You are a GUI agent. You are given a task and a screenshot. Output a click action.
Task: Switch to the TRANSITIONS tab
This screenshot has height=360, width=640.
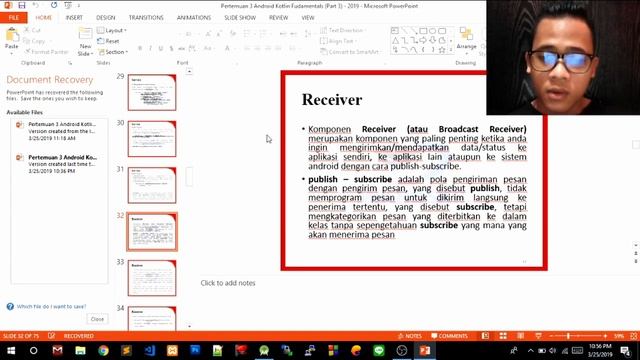146,18
